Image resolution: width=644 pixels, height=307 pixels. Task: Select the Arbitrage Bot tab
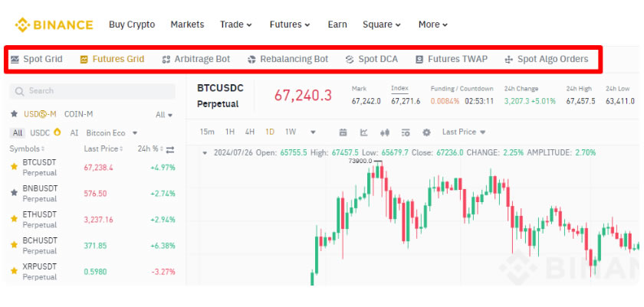[195, 59]
